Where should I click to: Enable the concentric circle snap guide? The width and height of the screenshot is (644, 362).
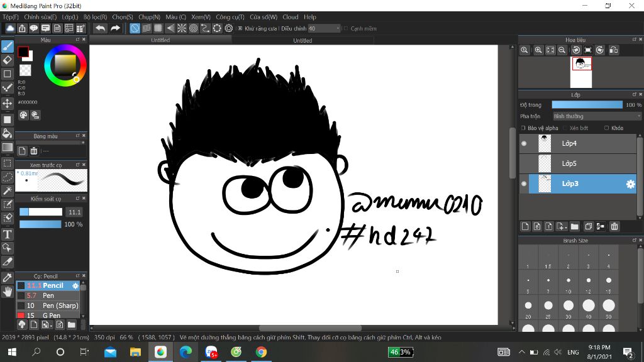pos(194,28)
